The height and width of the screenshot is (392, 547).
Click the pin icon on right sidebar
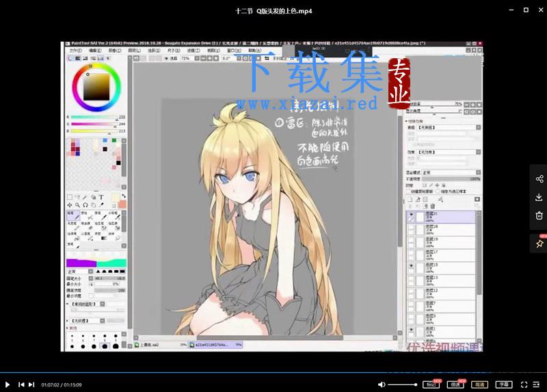coord(539,244)
